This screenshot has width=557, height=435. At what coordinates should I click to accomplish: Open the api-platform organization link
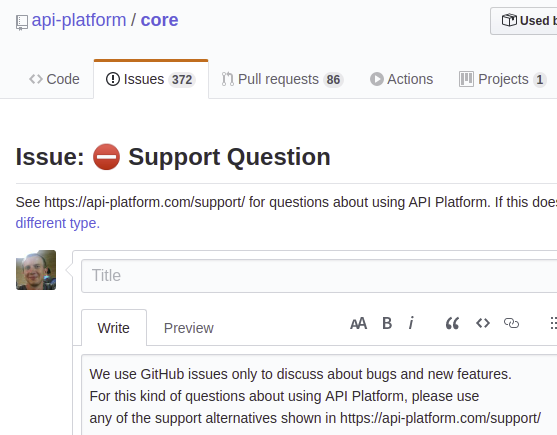click(79, 20)
